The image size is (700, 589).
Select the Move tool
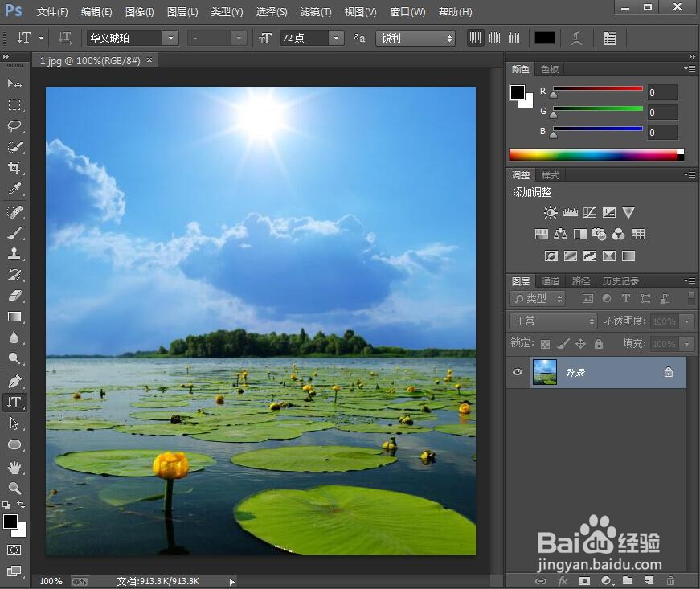[14, 84]
